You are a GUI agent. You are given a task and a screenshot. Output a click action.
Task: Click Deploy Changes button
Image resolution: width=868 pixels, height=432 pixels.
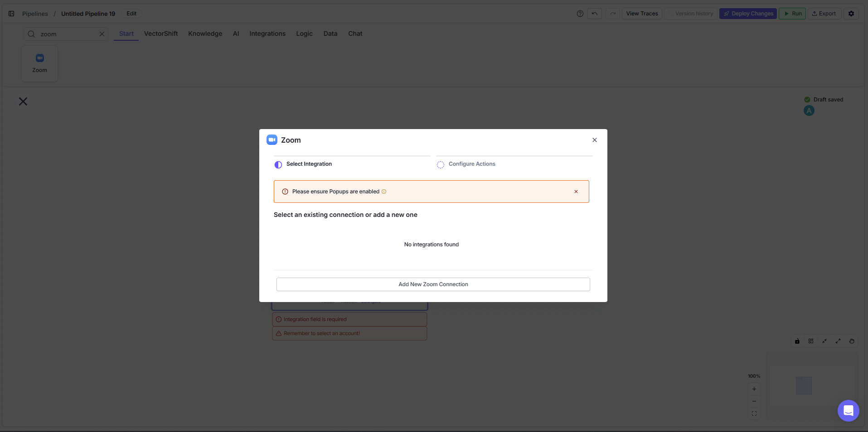tap(748, 14)
